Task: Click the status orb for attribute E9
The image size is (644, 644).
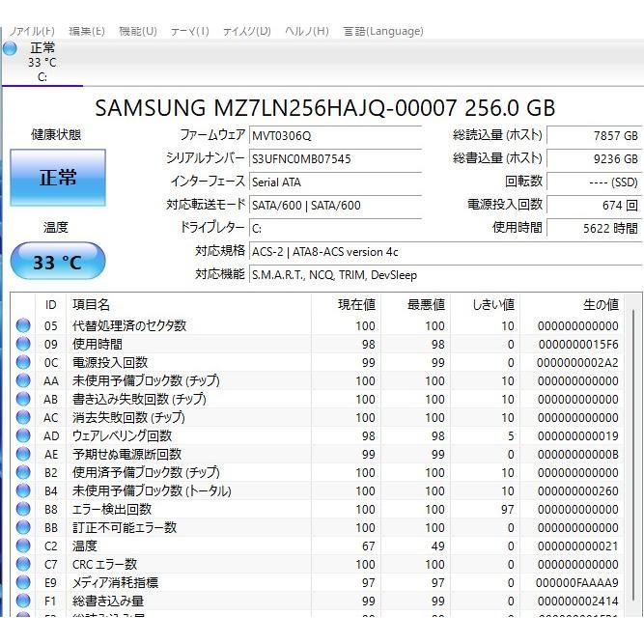Action: (x=23, y=582)
